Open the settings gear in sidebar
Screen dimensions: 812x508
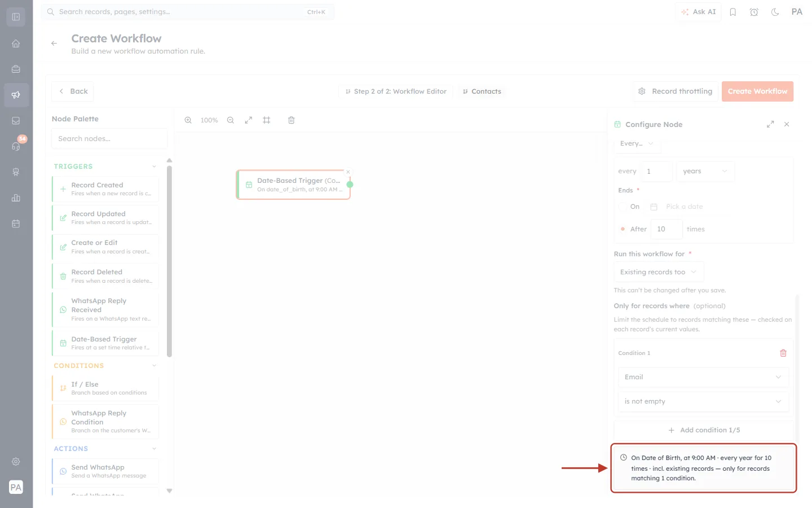(16, 462)
